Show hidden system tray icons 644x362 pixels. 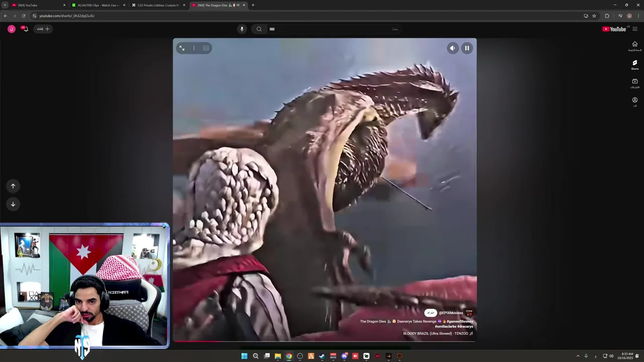click(x=578, y=356)
